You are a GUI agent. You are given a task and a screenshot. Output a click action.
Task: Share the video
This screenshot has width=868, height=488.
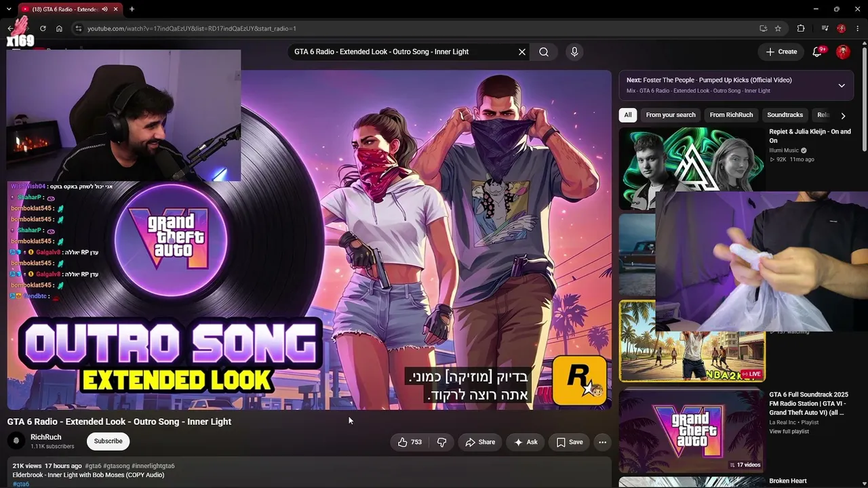coord(480,442)
